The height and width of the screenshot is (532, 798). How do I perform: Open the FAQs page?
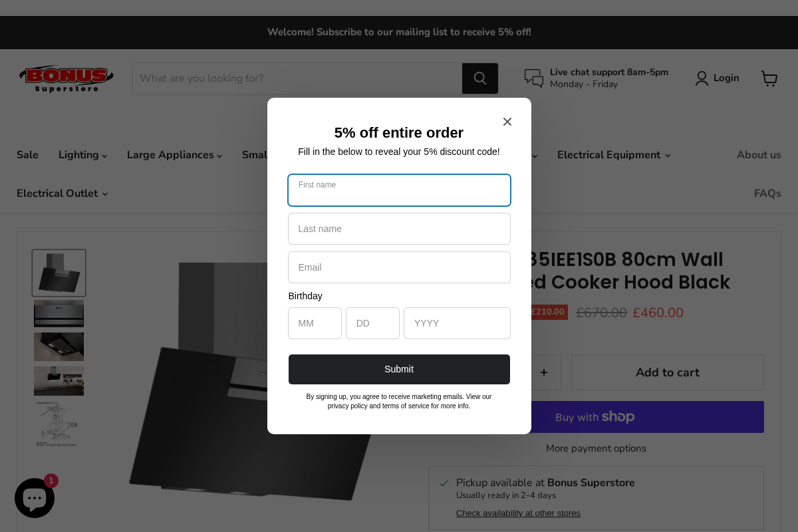767,194
